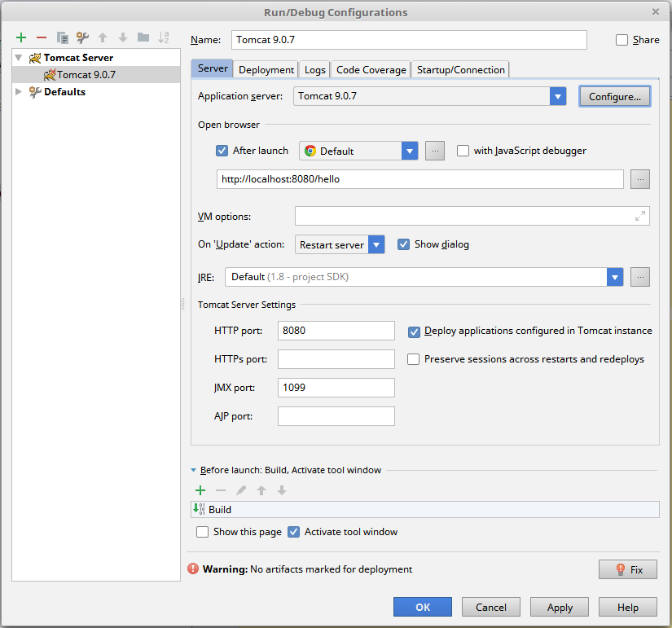The height and width of the screenshot is (628, 672).
Task: Remove selected Before launch task
Action: [x=221, y=490]
